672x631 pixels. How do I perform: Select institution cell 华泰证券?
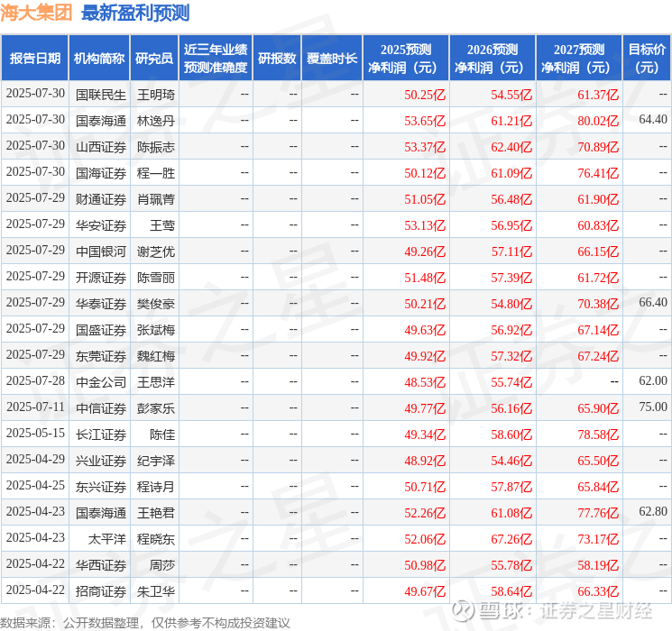[101, 304]
